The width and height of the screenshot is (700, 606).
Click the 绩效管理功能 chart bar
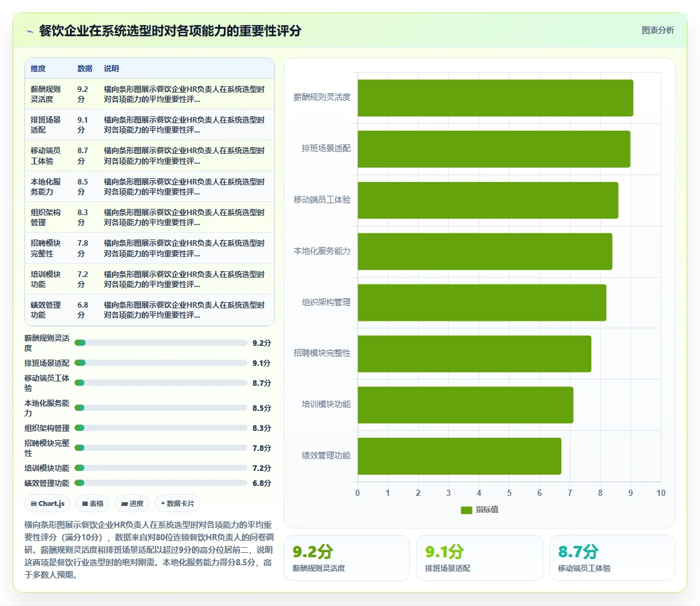click(x=459, y=456)
